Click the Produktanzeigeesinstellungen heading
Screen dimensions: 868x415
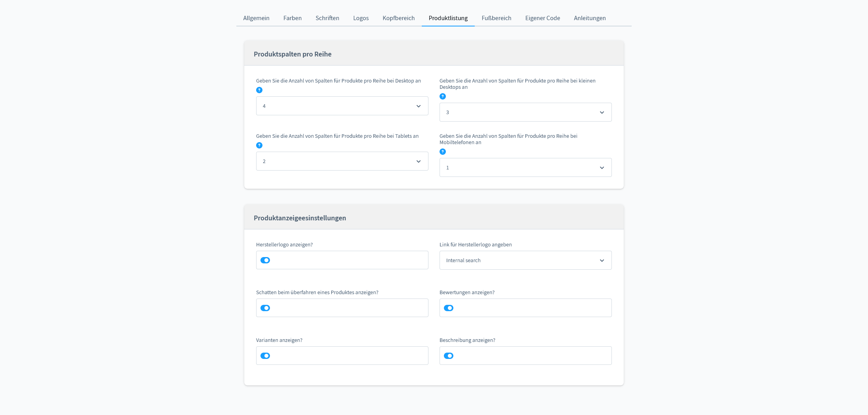300,218
